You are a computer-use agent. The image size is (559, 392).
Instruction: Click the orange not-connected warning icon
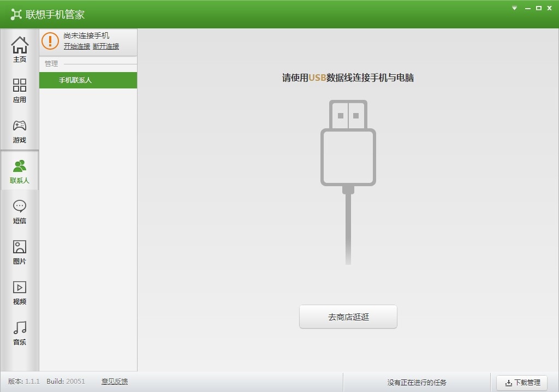pyautogui.click(x=50, y=41)
